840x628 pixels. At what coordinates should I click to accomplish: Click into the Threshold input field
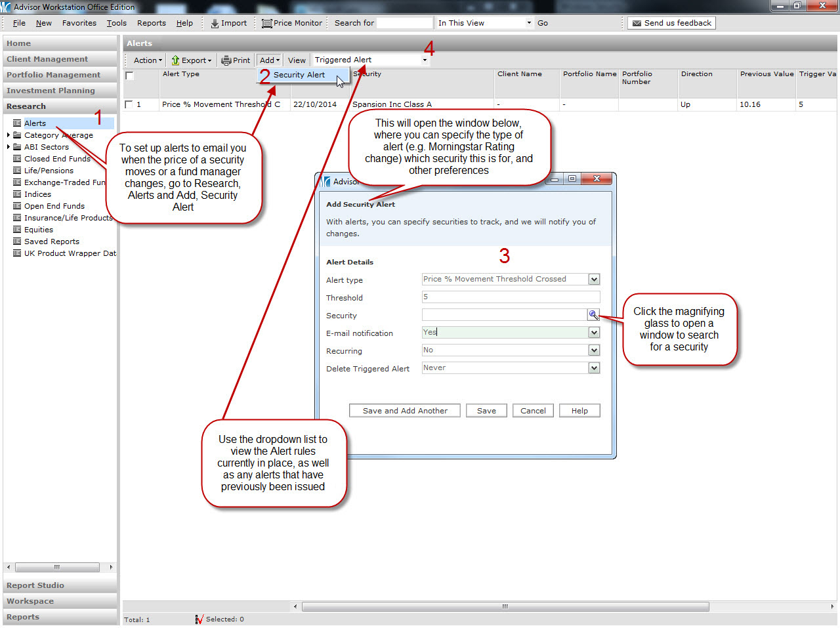510,297
